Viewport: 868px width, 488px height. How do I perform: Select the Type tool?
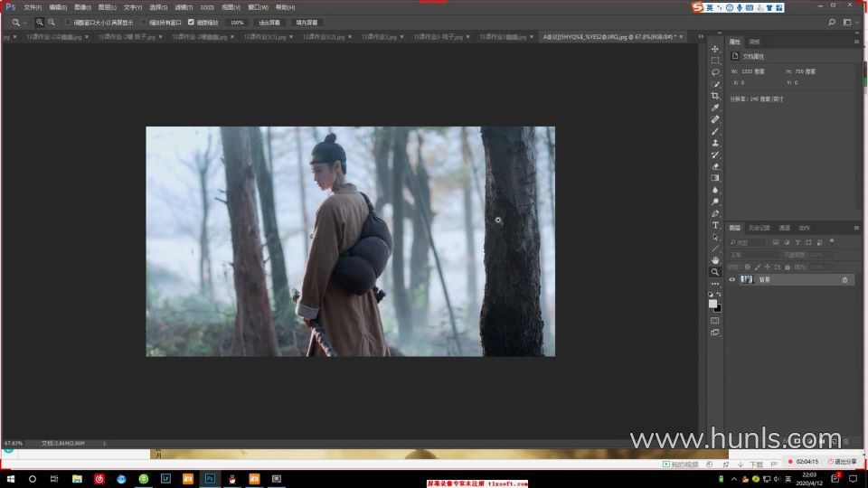(x=715, y=225)
